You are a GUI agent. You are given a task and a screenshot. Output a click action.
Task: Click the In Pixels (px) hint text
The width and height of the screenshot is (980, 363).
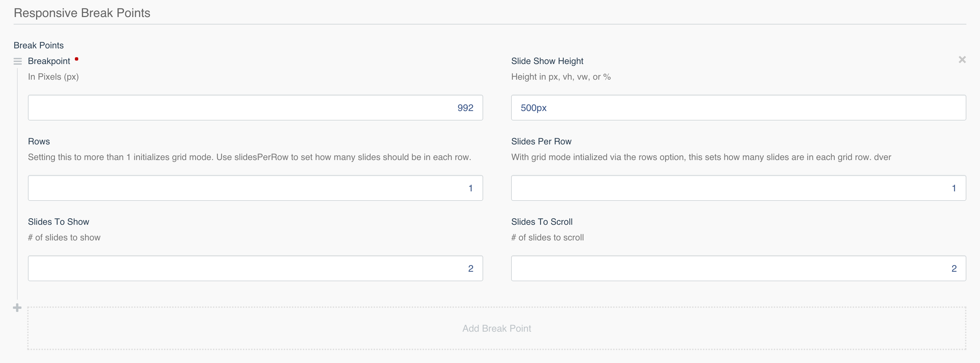[53, 77]
